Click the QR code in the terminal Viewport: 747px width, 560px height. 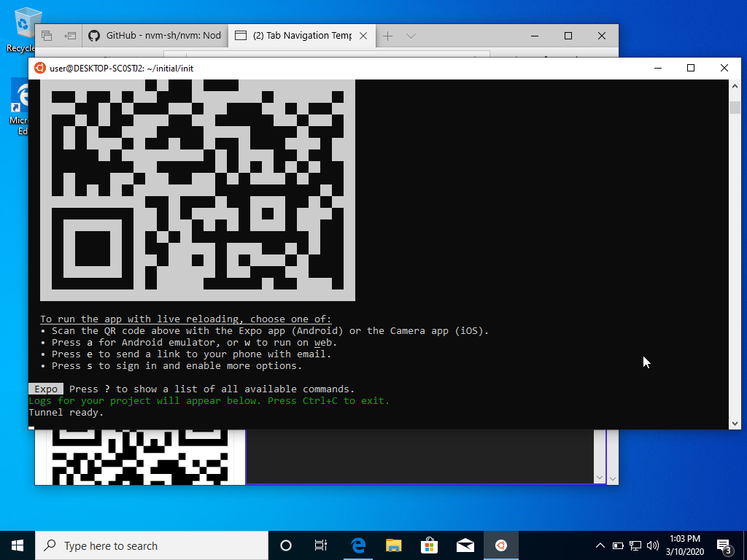(198, 190)
